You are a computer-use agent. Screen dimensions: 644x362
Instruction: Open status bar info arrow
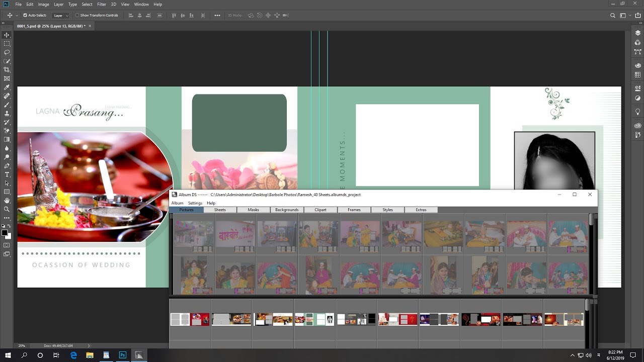pyautogui.click(x=89, y=346)
